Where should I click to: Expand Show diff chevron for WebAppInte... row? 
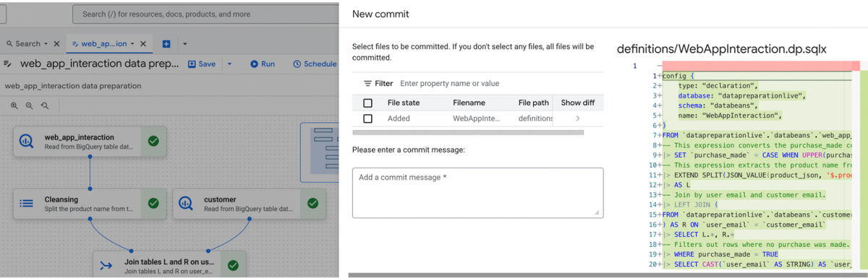tap(577, 118)
